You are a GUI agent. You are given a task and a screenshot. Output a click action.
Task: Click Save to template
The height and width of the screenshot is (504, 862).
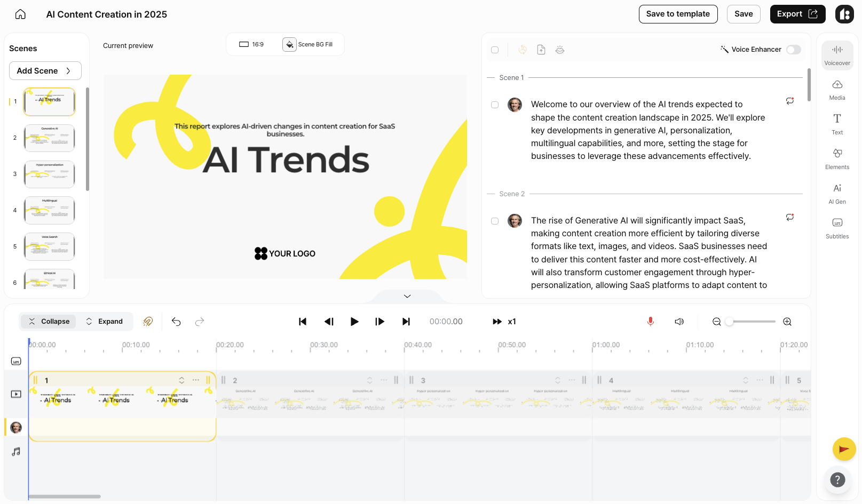point(678,14)
